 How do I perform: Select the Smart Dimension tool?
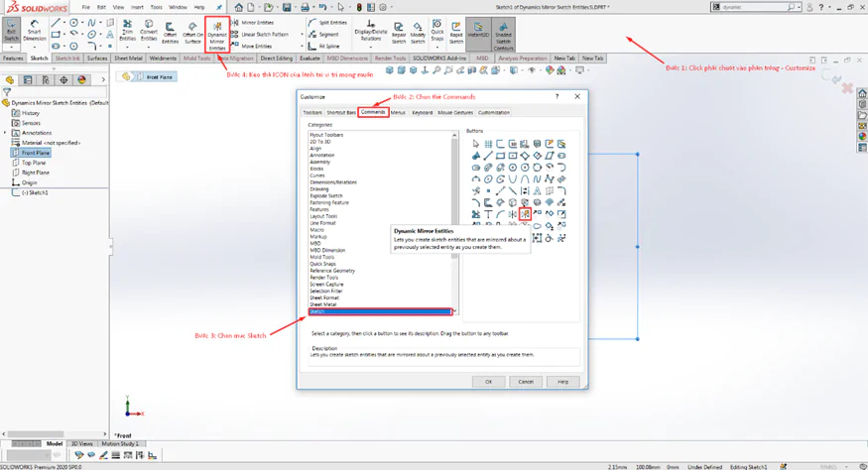tap(35, 31)
